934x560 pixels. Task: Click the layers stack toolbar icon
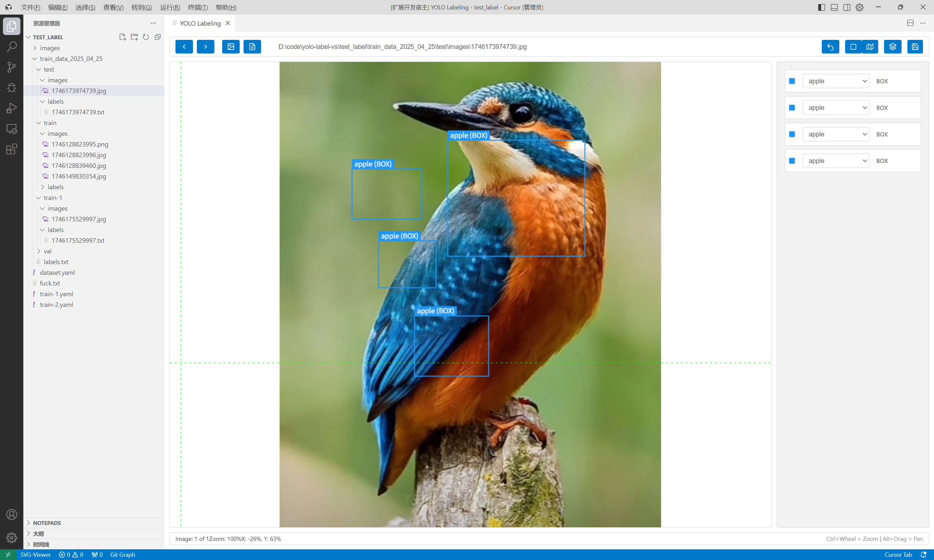[x=892, y=47]
